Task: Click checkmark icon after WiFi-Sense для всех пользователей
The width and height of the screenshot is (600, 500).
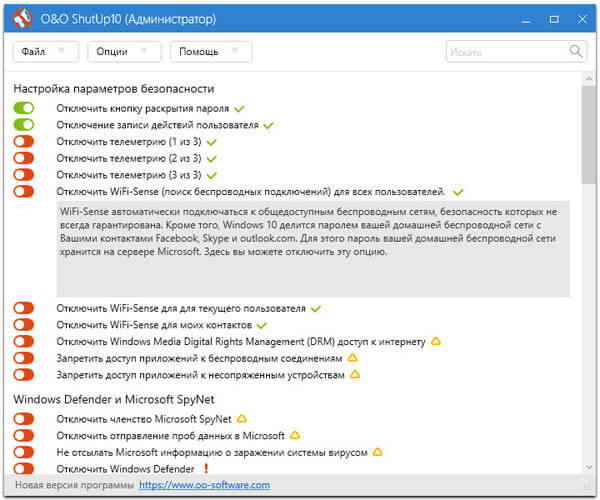Action: point(458,192)
